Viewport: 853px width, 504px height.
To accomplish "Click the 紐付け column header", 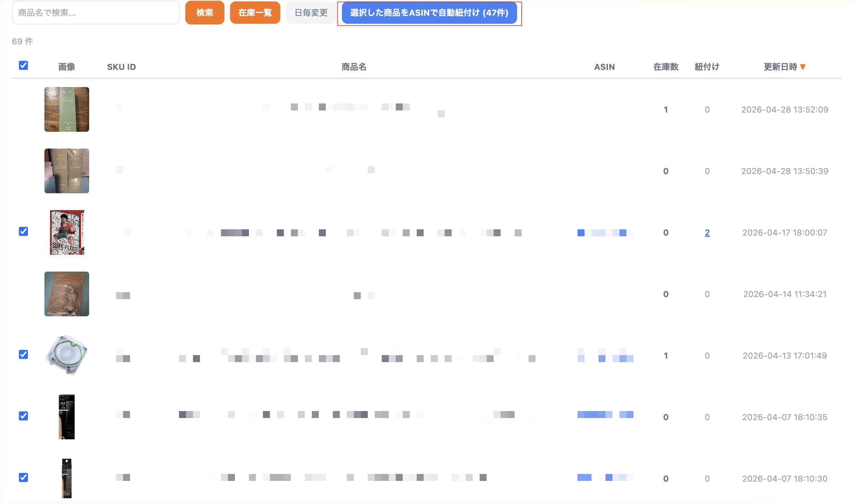I will [x=707, y=67].
